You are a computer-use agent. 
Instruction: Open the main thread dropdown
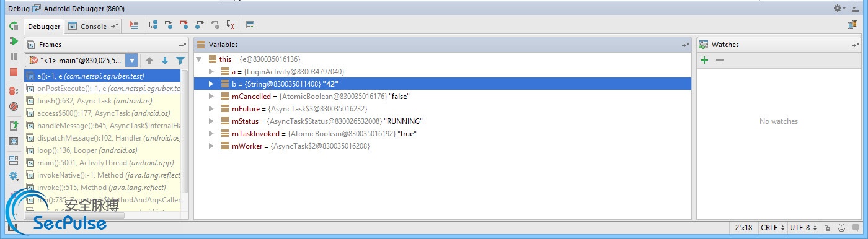132,61
